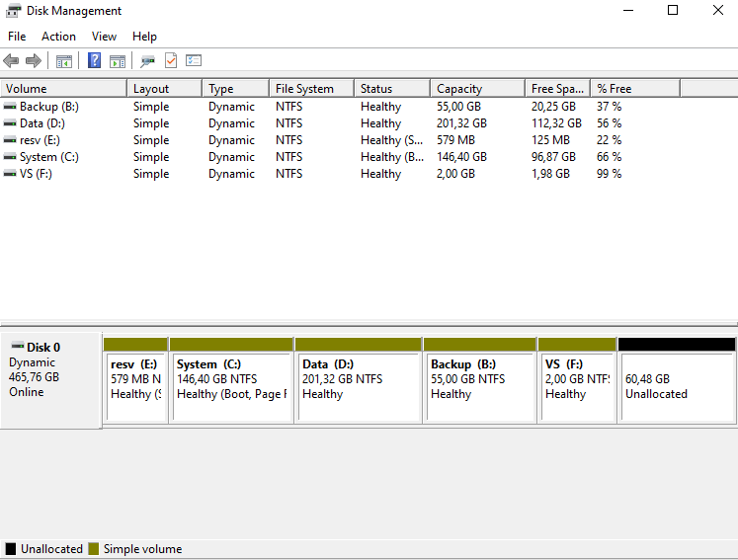This screenshot has width=738, height=560.
Task: Open the blue Help question mark icon
Action: (94, 60)
